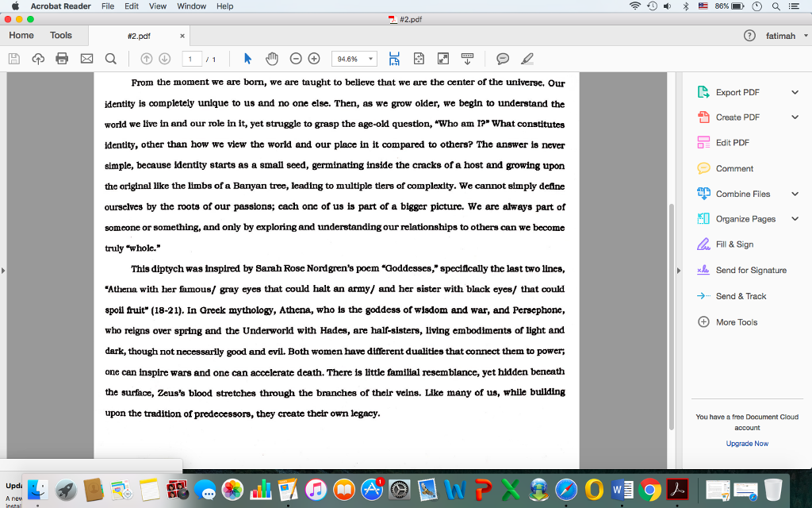Open the Print dialog
The height and width of the screenshot is (508, 812).
pyautogui.click(x=62, y=58)
